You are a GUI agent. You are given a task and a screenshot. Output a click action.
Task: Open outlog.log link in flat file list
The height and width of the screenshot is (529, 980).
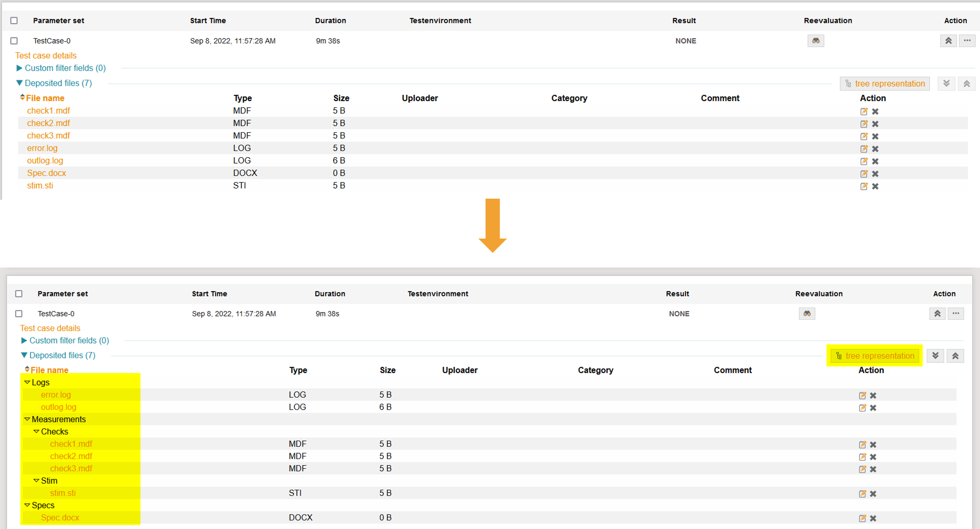coord(45,161)
